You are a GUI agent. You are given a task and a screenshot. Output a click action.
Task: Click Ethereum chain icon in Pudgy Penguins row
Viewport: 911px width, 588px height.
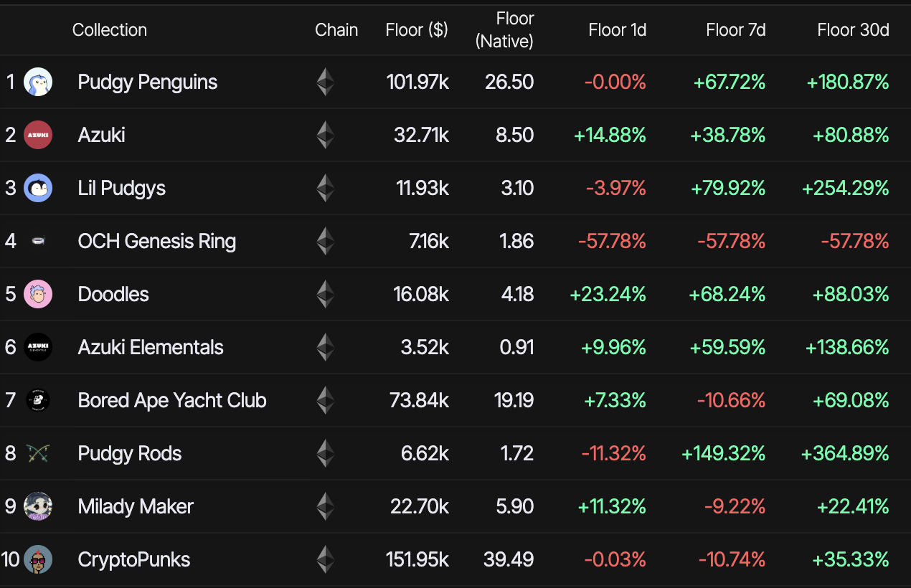click(326, 82)
